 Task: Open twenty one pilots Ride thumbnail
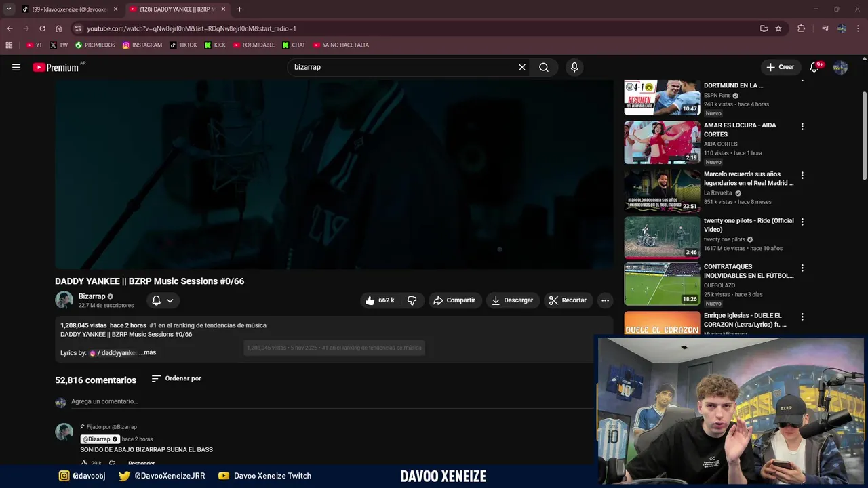(x=662, y=237)
